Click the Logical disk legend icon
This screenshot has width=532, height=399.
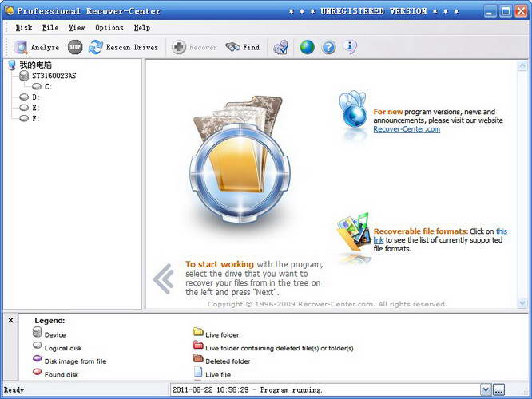point(38,346)
